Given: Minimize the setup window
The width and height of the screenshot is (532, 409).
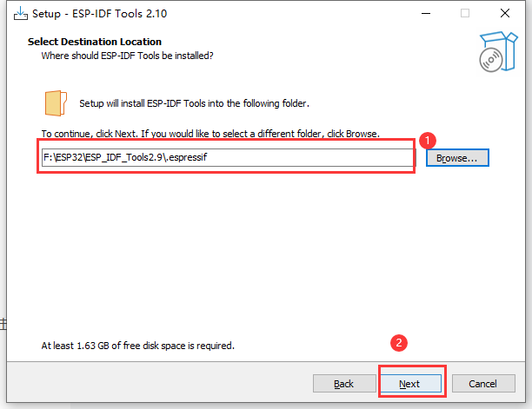Looking at the screenshot, I should (426, 14).
